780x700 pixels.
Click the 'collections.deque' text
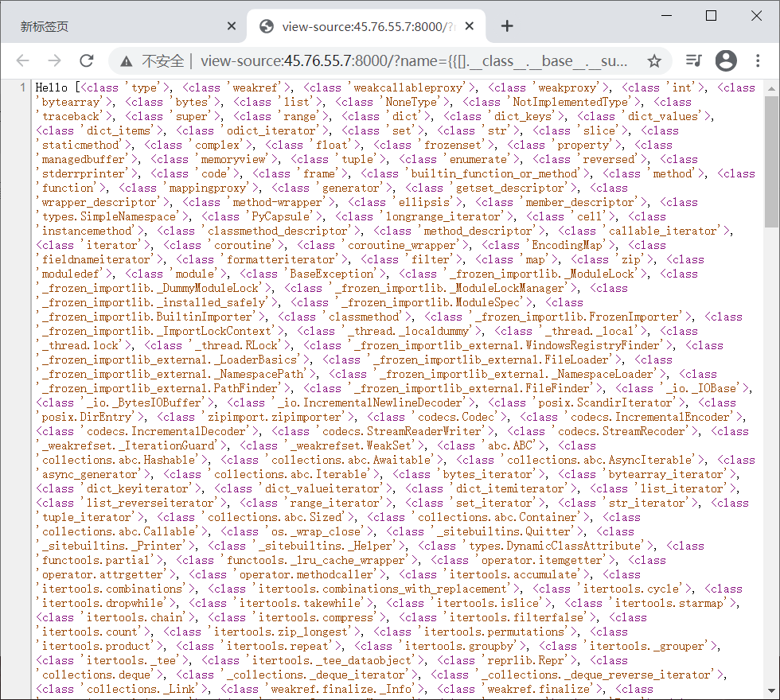coord(96,675)
